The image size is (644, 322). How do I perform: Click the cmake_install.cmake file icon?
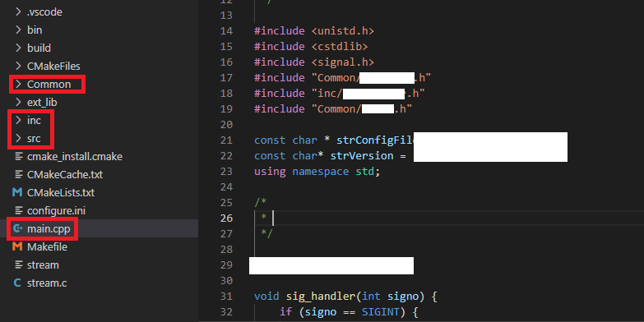click(18, 156)
